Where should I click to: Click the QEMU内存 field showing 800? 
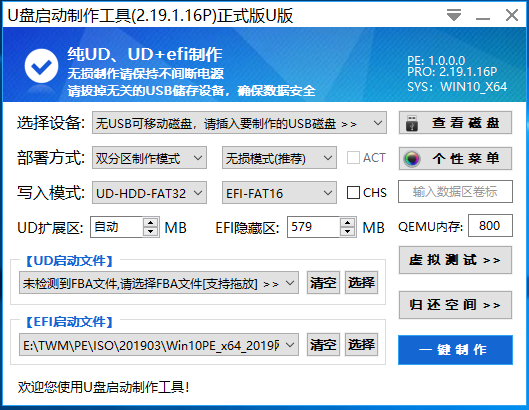click(490, 225)
